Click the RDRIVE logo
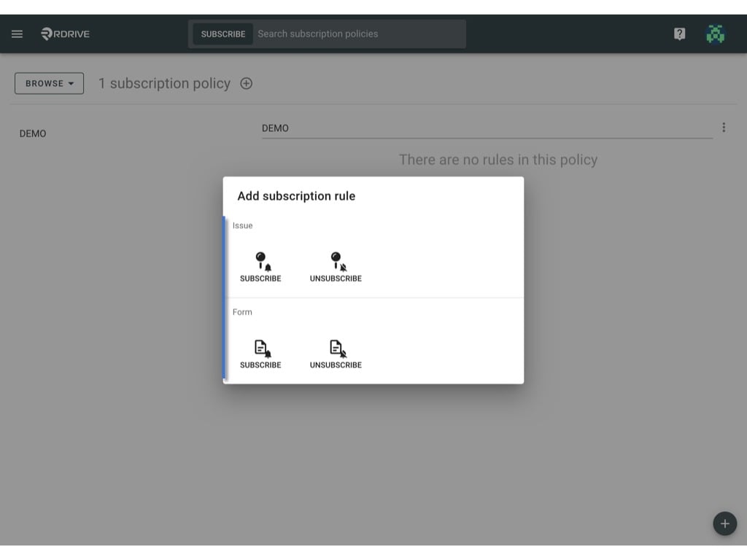The image size is (747, 560). (65, 34)
